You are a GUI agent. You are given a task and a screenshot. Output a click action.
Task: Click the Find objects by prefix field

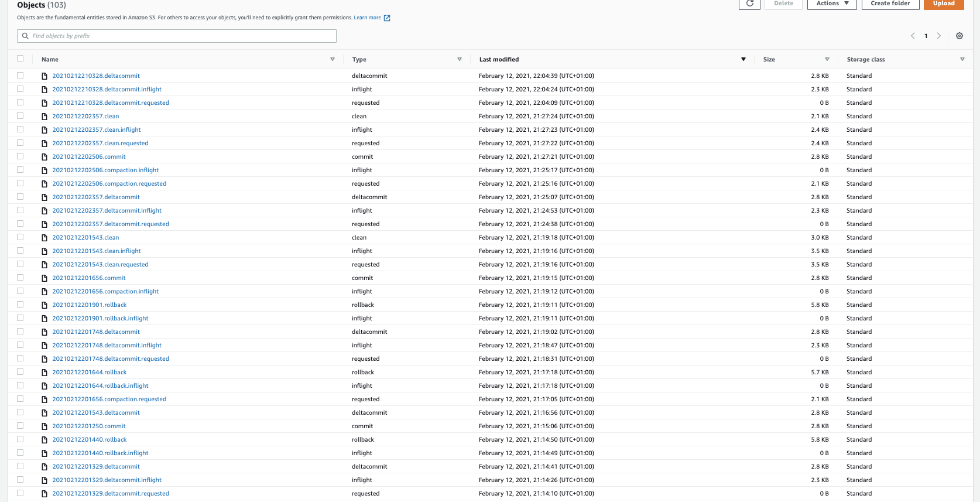177,36
